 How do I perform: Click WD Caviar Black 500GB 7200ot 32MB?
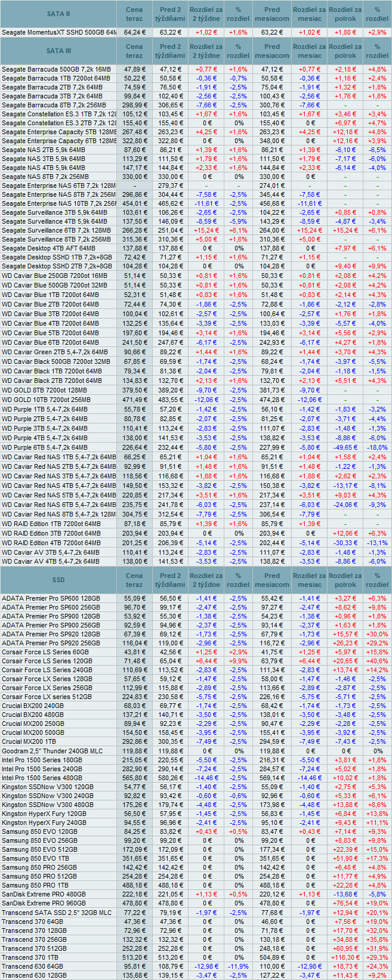(x=55, y=361)
